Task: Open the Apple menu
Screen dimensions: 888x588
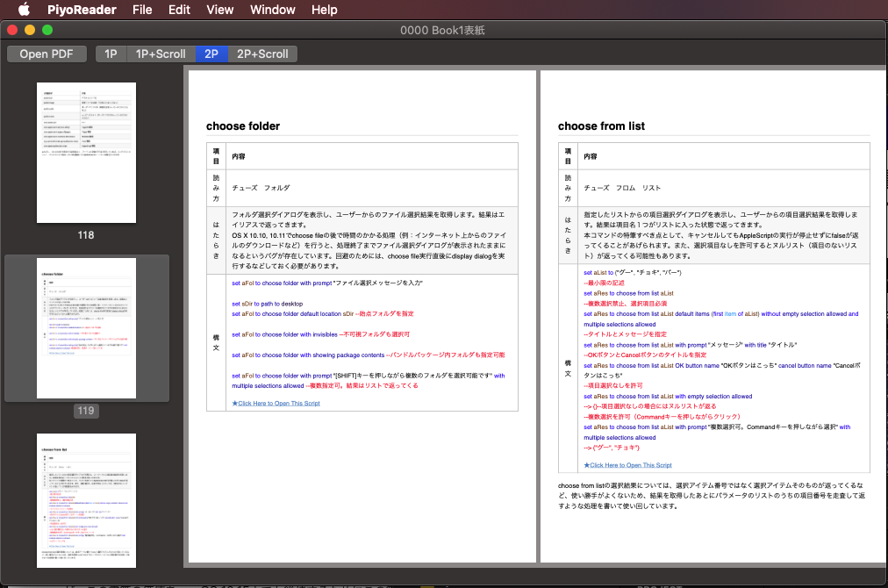Action: pyautogui.click(x=24, y=10)
